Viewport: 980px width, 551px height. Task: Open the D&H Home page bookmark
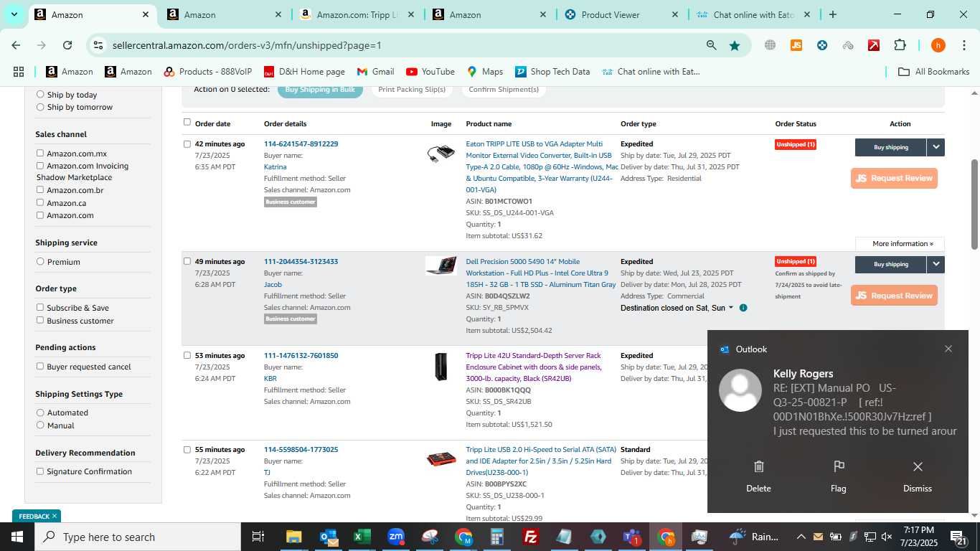click(x=304, y=72)
